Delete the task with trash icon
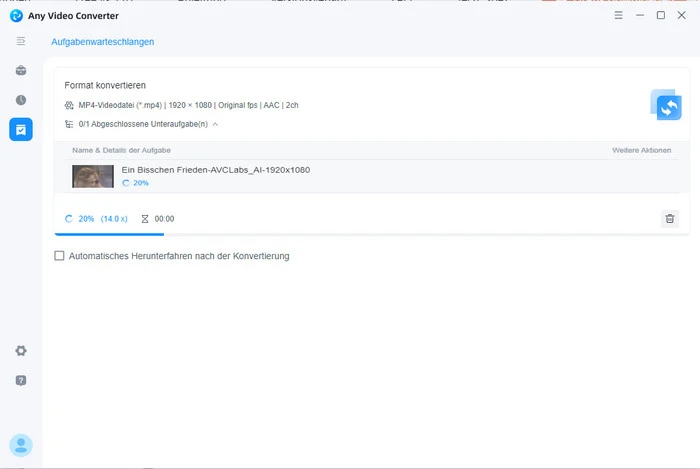 point(670,218)
